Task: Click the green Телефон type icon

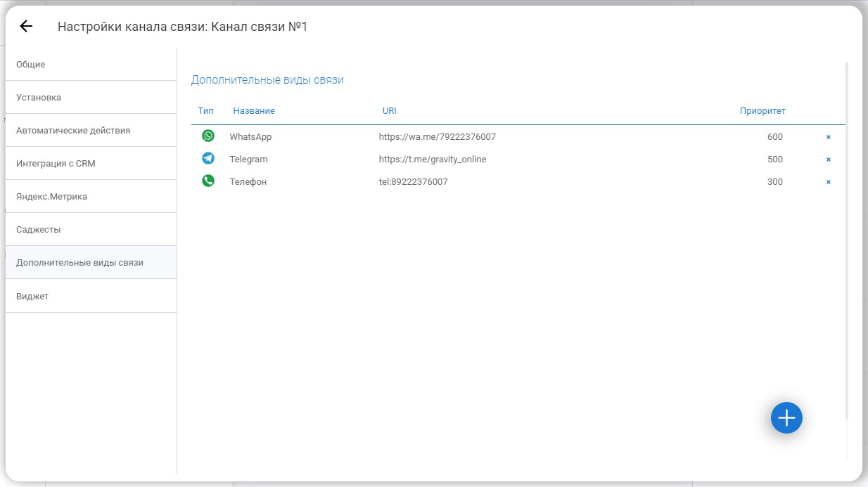Action: [x=208, y=181]
